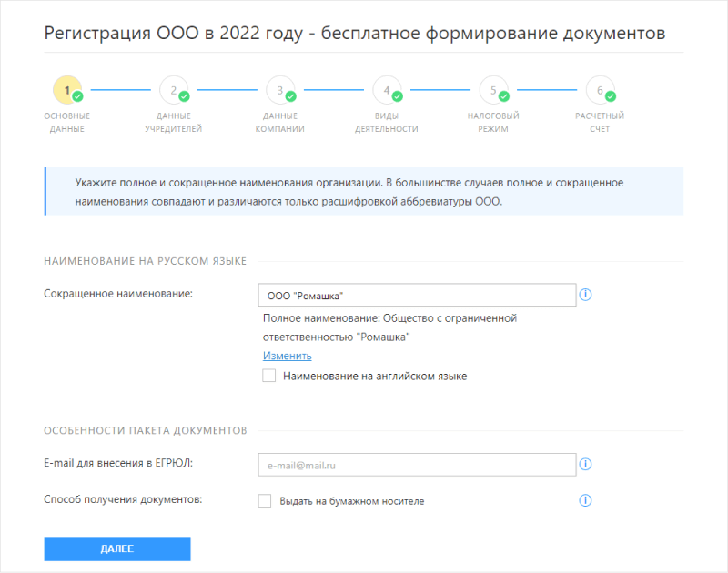The width and height of the screenshot is (728, 573).
Task: Open step 5 Налоговый режим circle
Action: pos(493,90)
